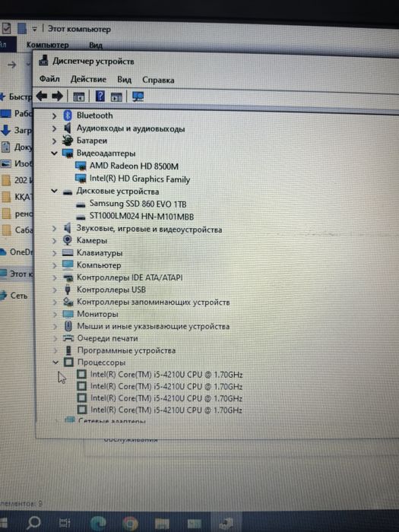Expand Звуковые, игровые и видеоустройства
The width and height of the screenshot is (399, 532).
(x=54, y=229)
